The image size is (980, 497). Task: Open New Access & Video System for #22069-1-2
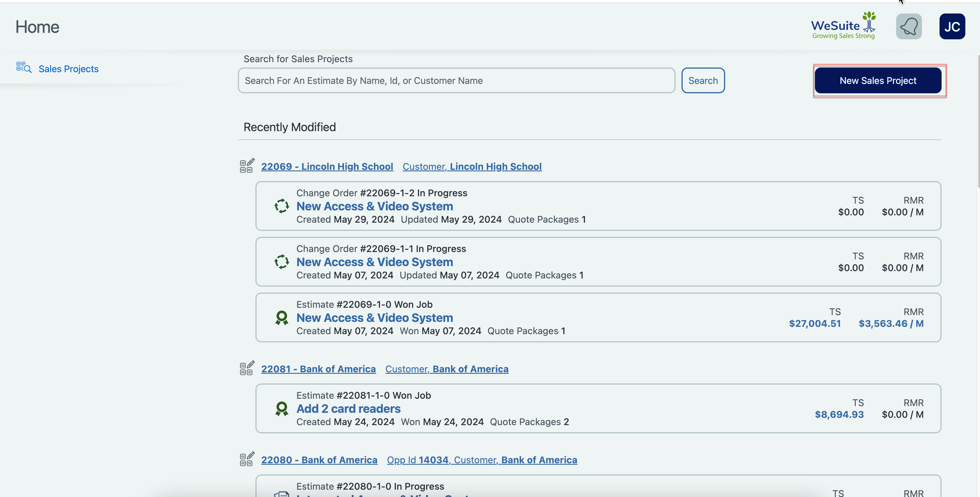click(x=375, y=206)
